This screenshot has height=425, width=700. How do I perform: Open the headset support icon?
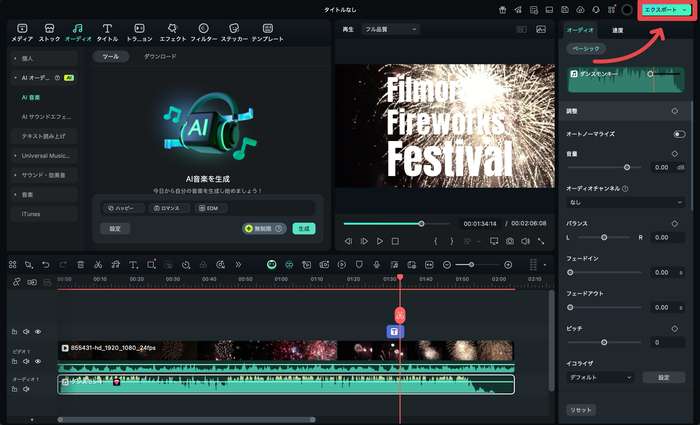[x=596, y=10]
